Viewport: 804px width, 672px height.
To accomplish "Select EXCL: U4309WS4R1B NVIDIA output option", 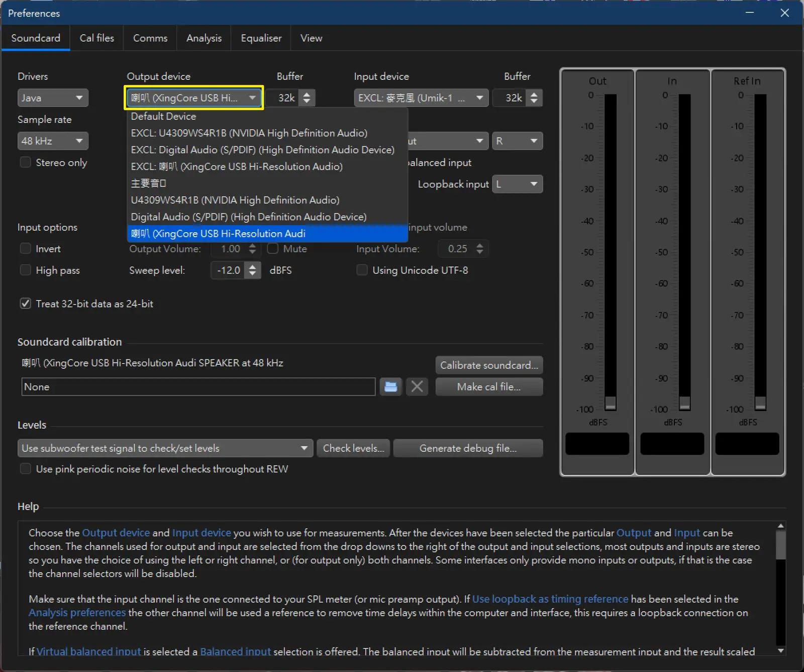I will coord(267,133).
